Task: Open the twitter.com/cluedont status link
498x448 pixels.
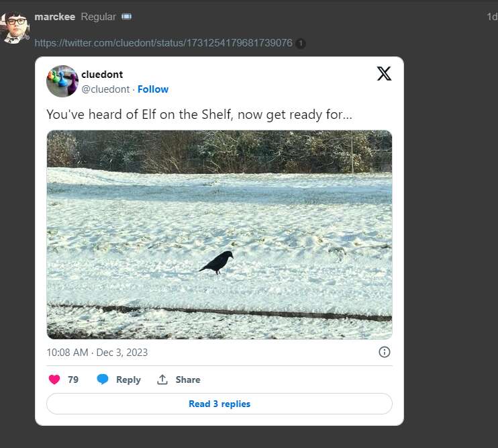Action: [163, 43]
